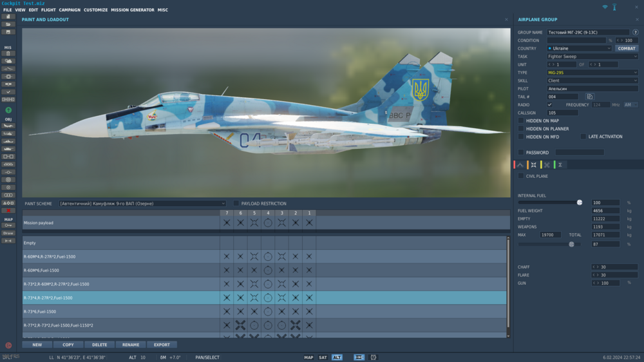This screenshot has height=362, width=644.
Task: Open the triggered actions tab icon
Action: tap(547, 165)
